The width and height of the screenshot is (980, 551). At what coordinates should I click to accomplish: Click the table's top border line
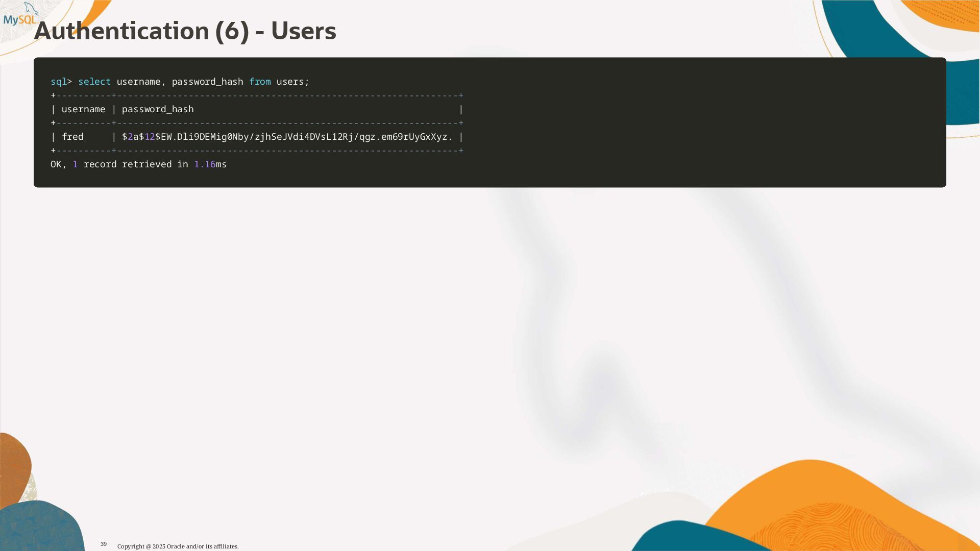point(257,95)
